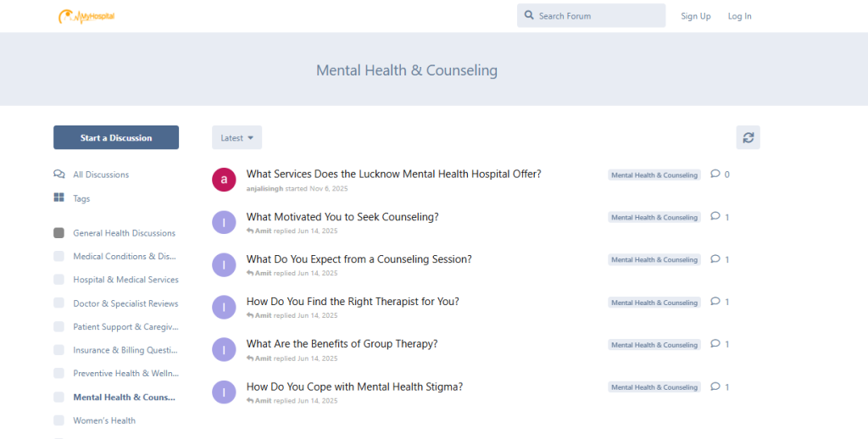Select the Women's Health tag

pyautogui.click(x=104, y=420)
